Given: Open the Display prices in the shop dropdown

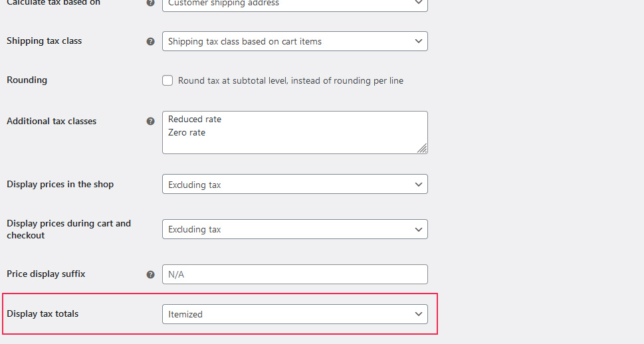Looking at the screenshot, I should 294,185.
